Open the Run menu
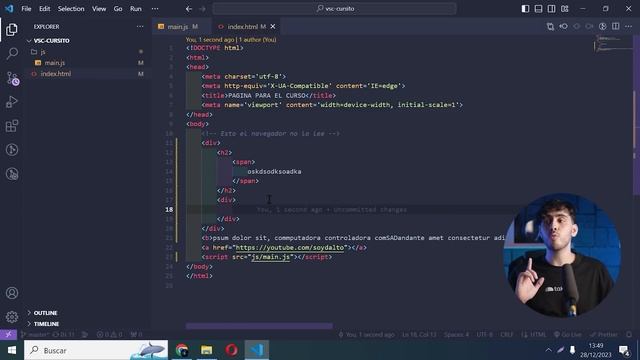 tap(136, 9)
